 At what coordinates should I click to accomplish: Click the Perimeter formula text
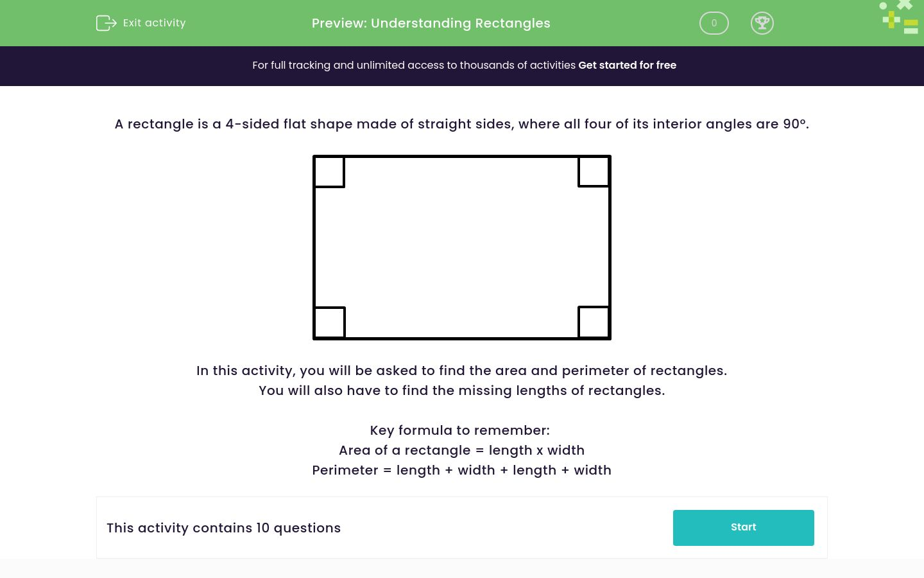[461, 470]
